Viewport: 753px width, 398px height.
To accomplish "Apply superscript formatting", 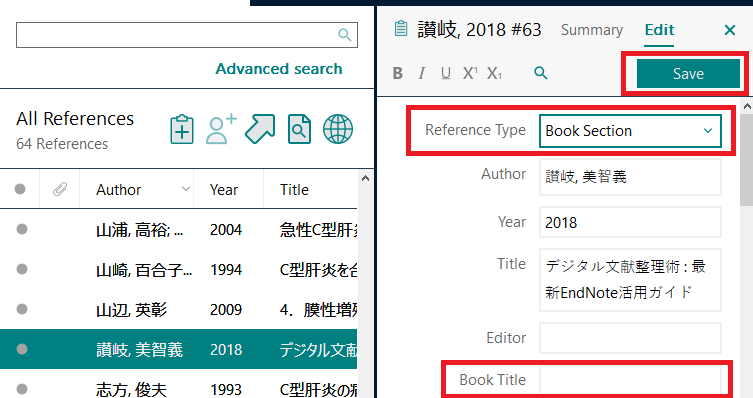I will (x=470, y=73).
